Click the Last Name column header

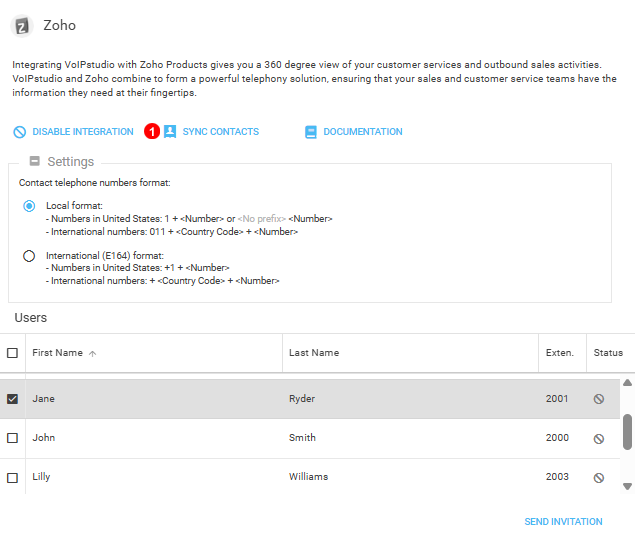(x=314, y=353)
